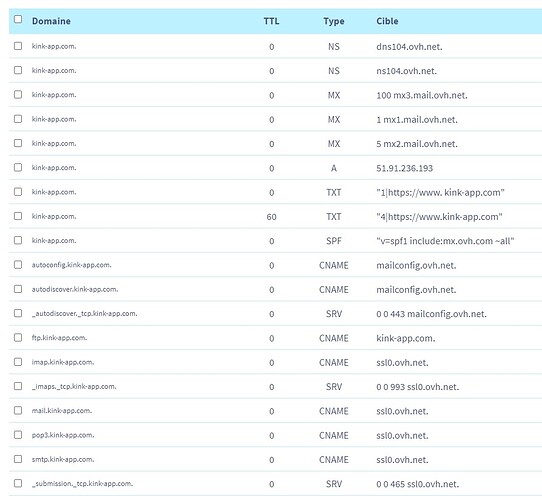Viewport: 542px width, 500px height.
Task: Tick the select-all checkbox in header row
Action: (x=18, y=19)
